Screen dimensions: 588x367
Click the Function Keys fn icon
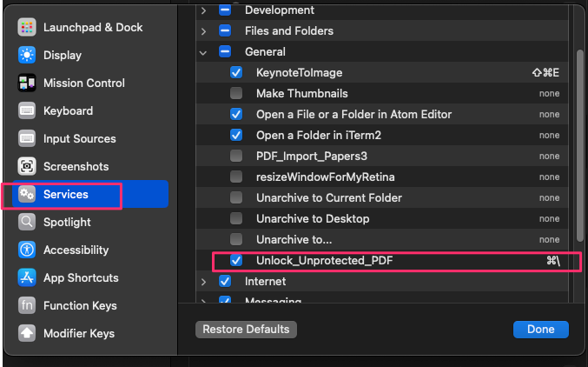point(27,305)
